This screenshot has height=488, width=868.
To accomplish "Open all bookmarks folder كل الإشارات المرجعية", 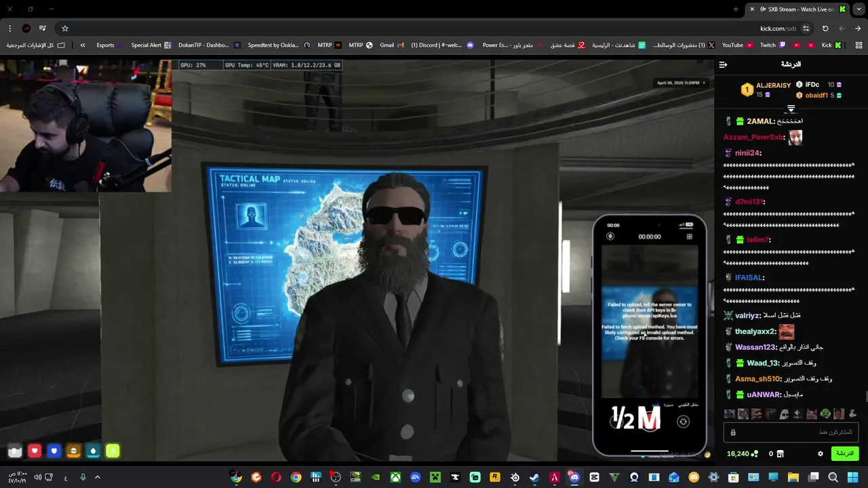I will [x=35, y=45].
